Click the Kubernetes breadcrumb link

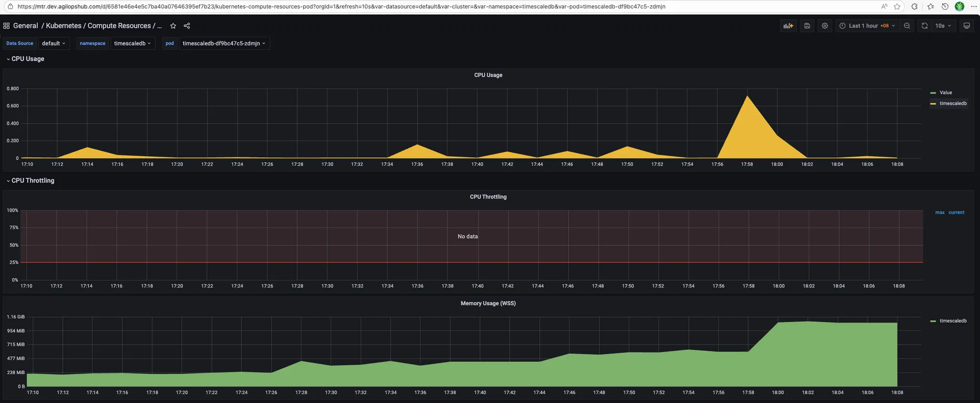point(64,26)
